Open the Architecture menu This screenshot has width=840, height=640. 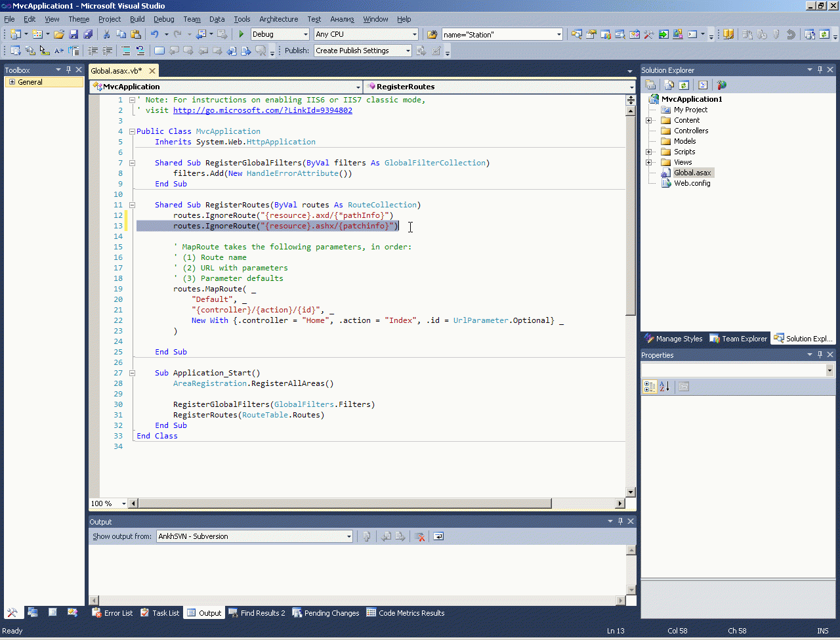278,19
